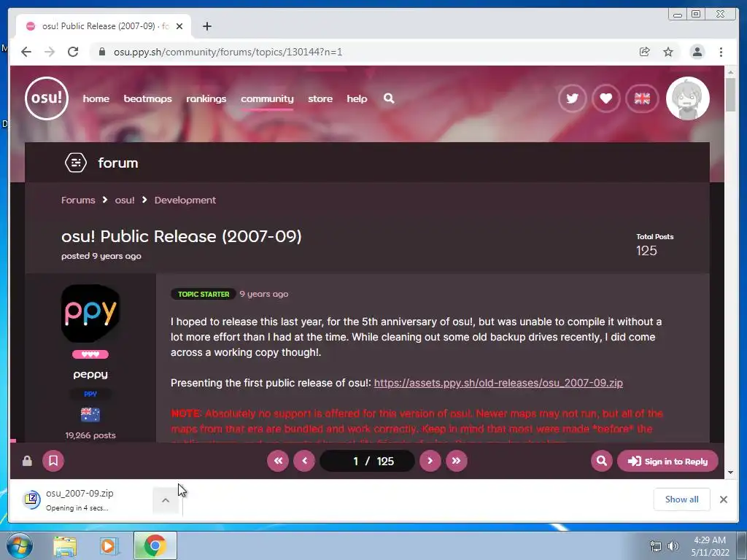Toggle the topic bookmark button
Image resolution: width=747 pixels, height=560 pixels.
(x=53, y=461)
